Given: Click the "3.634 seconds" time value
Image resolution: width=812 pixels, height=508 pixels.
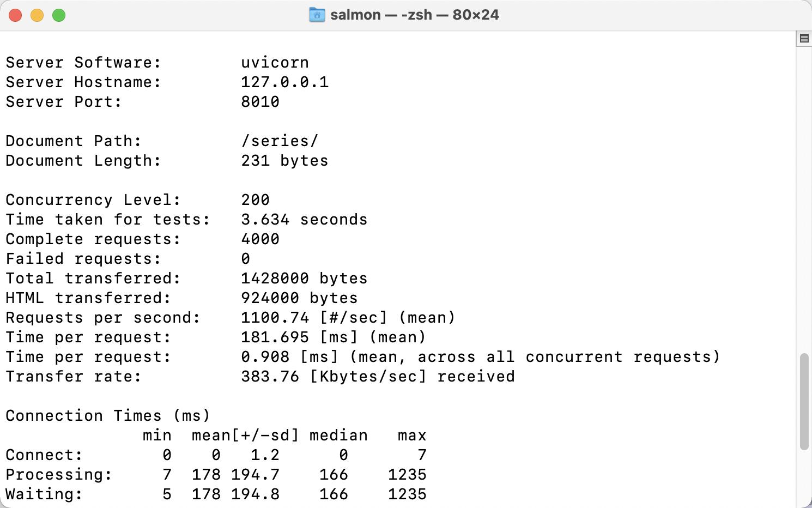Looking at the screenshot, I should 304,220.
